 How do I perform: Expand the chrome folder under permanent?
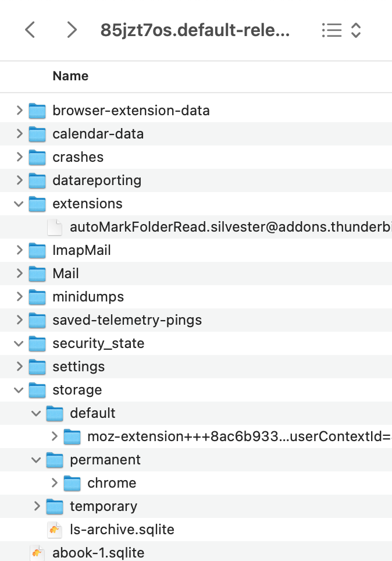tap(54, 483)
